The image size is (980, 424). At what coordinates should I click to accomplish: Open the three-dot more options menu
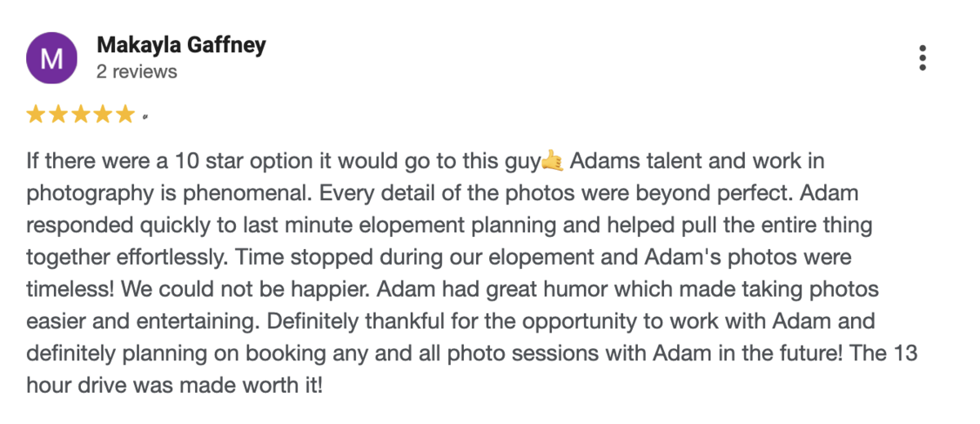[922, 58]
